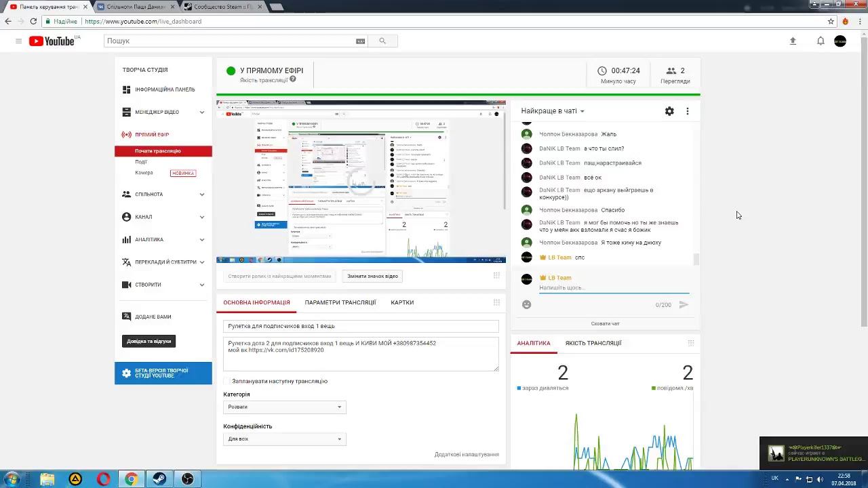
Task: Click the Steam PlayerUnknown's Battlegrounds notification popup
Action: click(x=814, y=454)
